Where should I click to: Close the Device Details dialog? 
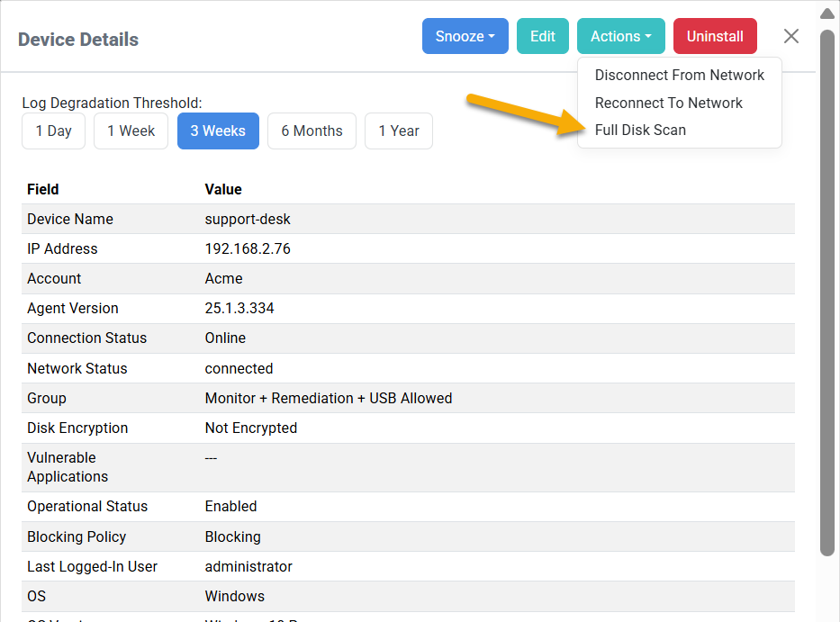point(790,36)
